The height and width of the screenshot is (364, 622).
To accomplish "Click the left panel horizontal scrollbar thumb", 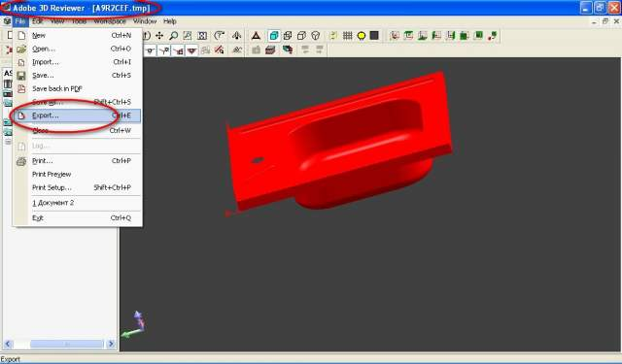I will click(x=67, y=344).
